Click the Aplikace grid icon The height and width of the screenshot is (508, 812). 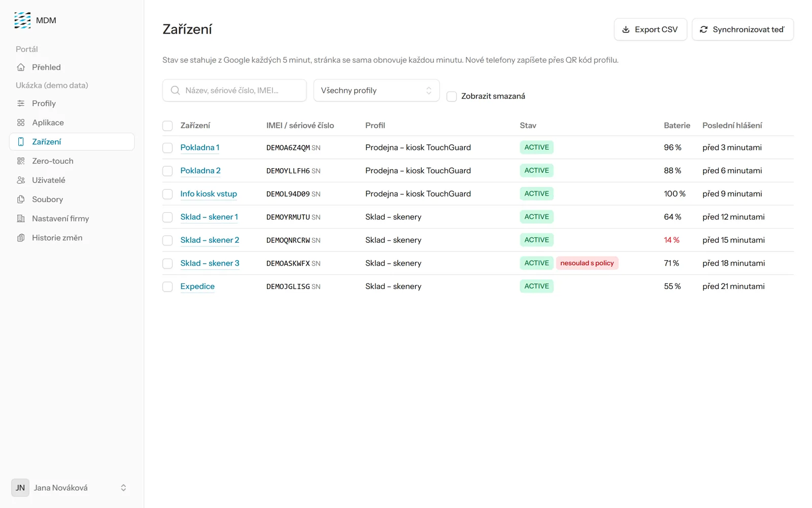coord(21,122)
